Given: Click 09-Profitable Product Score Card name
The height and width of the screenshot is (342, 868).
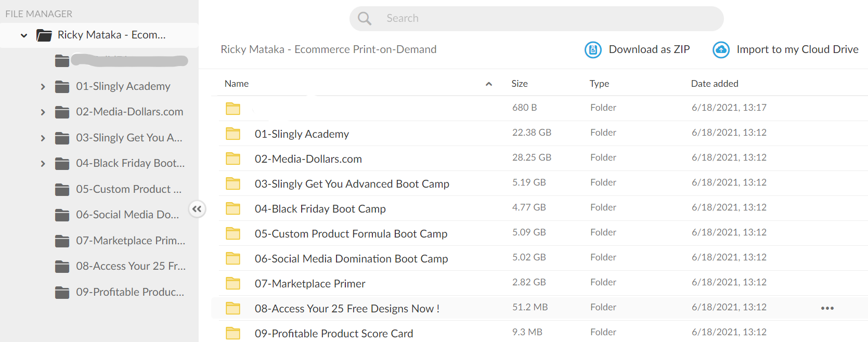Looking at the screenshot, I should click(334, 334).
